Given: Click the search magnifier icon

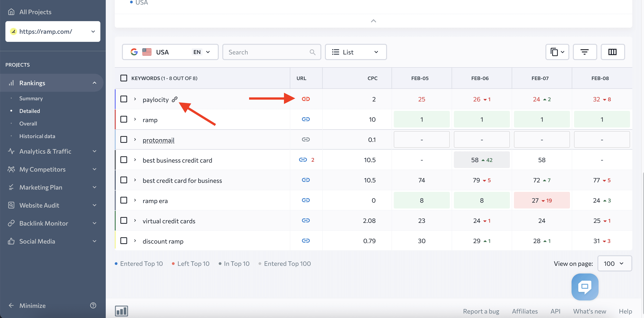Looking at the screenshot, I should click(x=312, y=52).
